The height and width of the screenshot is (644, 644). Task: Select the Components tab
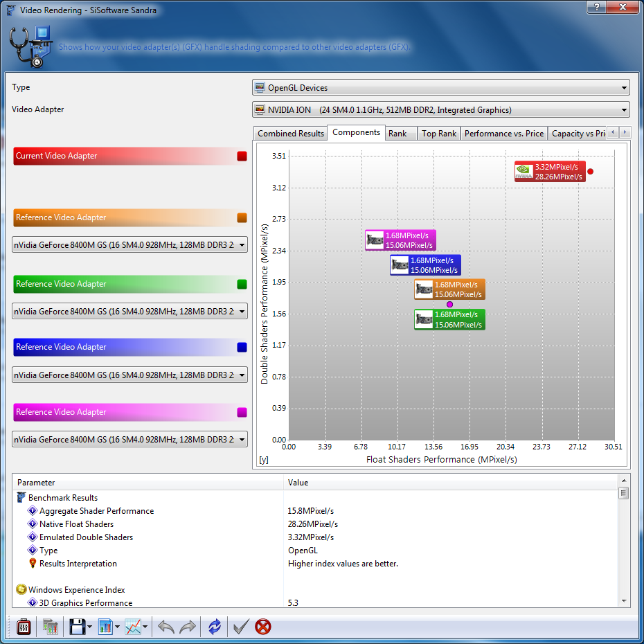click(x=356, y=133)
